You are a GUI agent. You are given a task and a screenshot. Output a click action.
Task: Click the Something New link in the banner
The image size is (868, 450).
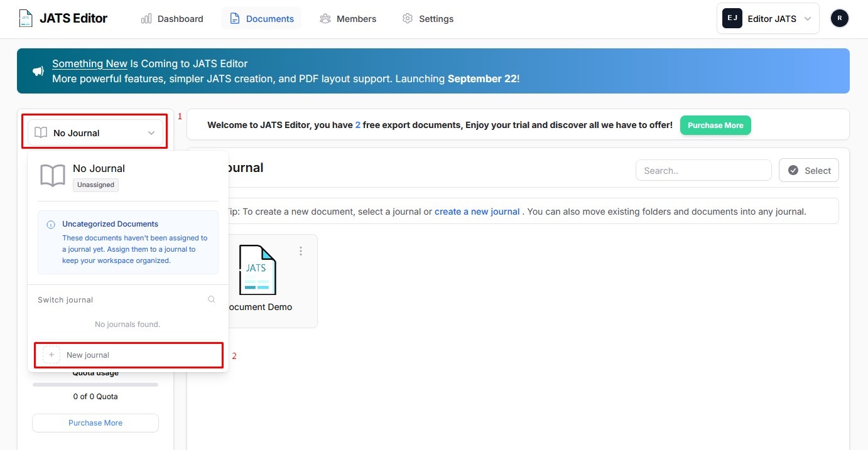90,63
